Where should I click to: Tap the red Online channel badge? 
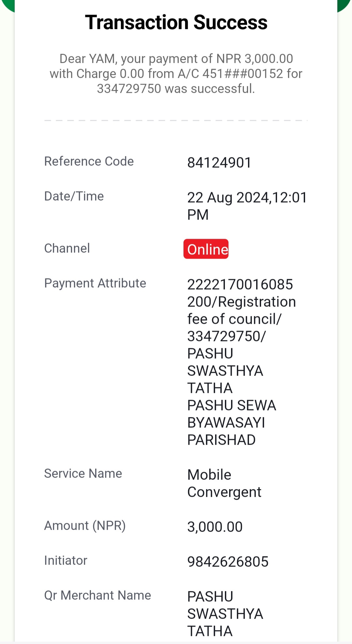point(206,249)
